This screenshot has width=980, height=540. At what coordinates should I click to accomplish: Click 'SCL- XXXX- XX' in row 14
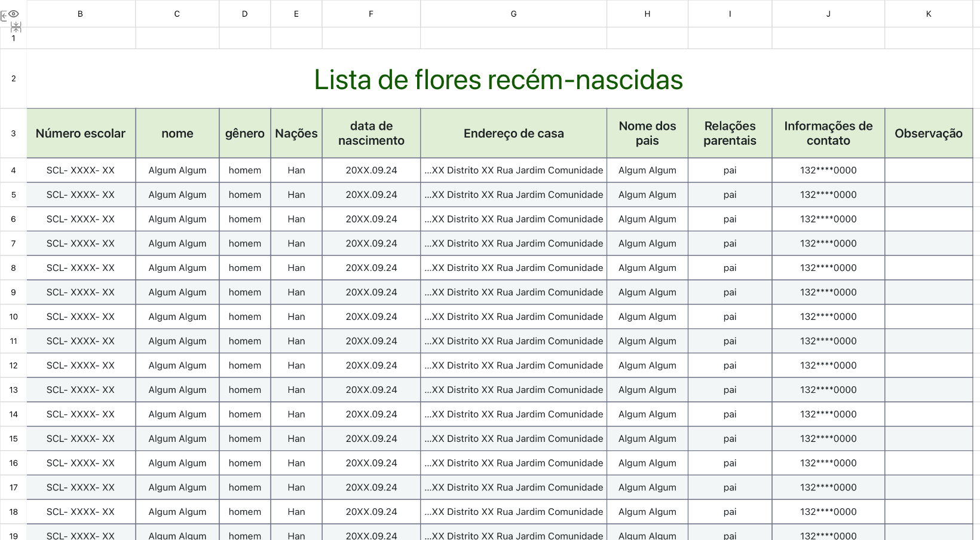81,414
